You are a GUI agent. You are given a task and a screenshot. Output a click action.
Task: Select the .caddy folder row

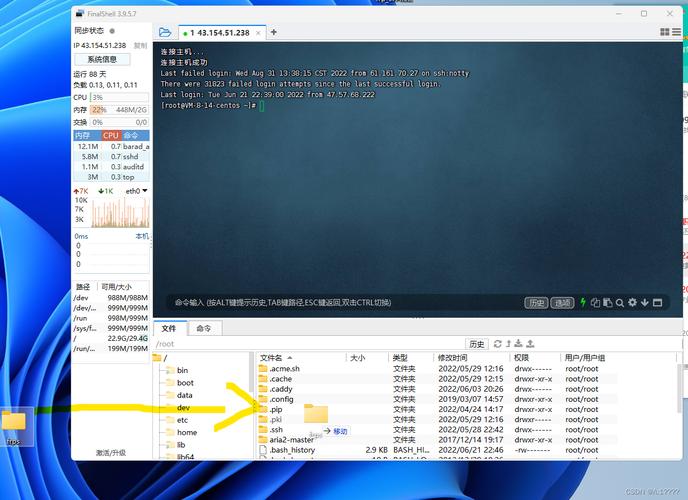[x=437, y=389]
